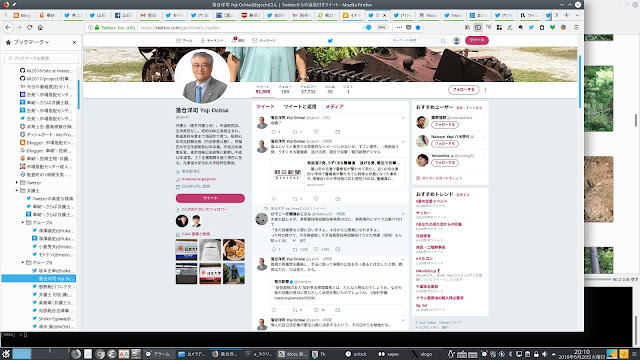This screenshot has width=640, height=360.
Task: Open Twitter モーメント
Action: click(x=212, y=40)
